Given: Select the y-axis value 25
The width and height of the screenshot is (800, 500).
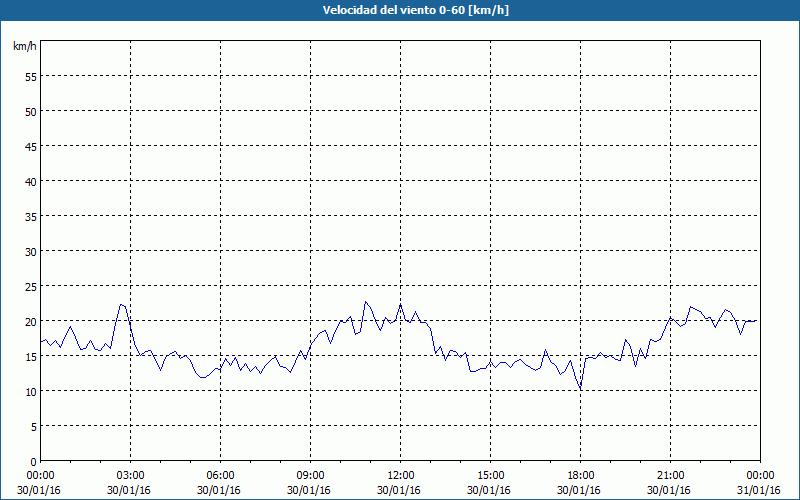Looking at the screenshot, I should click(x=31, y=287).
